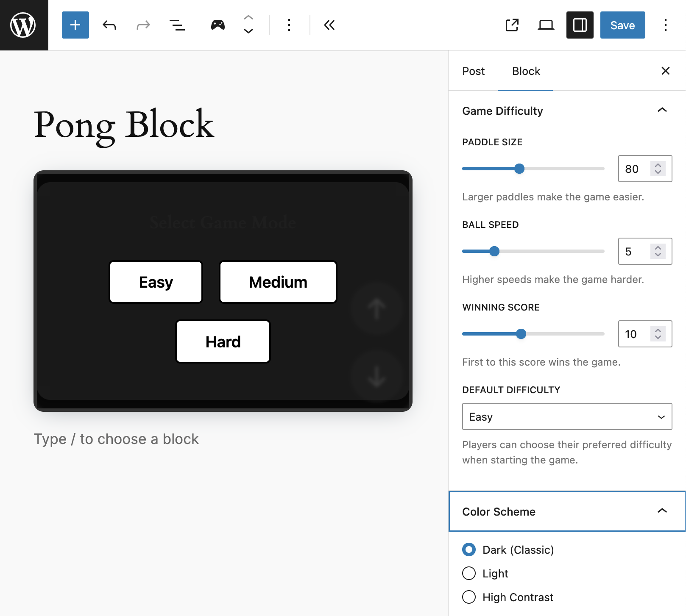
Task: Close the settings sidebar
Action: [x=666, y=71]
